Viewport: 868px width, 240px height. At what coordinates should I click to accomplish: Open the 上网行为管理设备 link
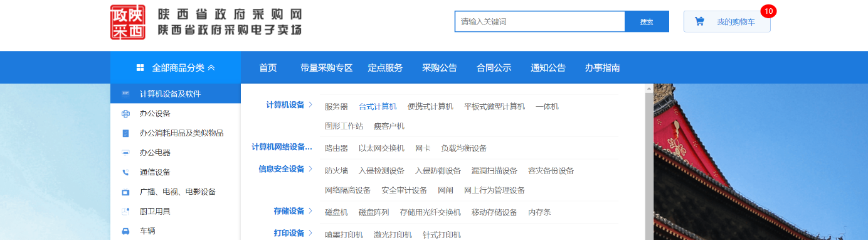click(494, 190)
